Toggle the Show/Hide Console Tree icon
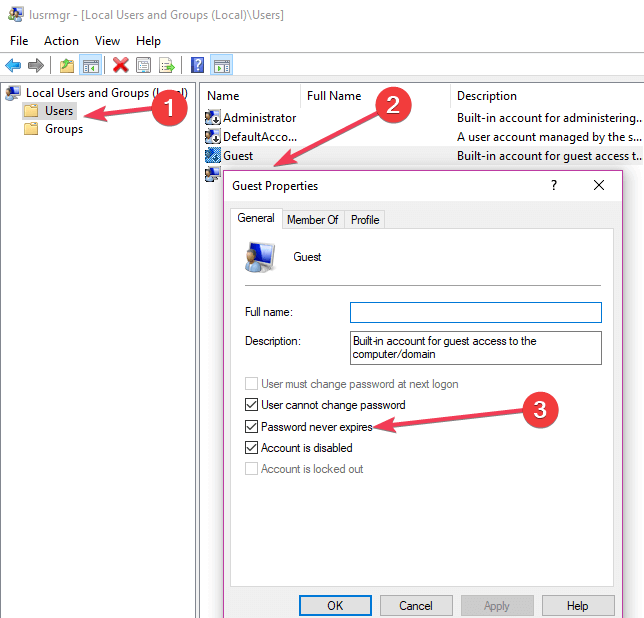Image resolution: width=644 pixels, height=618 pixels. [90, 65]
